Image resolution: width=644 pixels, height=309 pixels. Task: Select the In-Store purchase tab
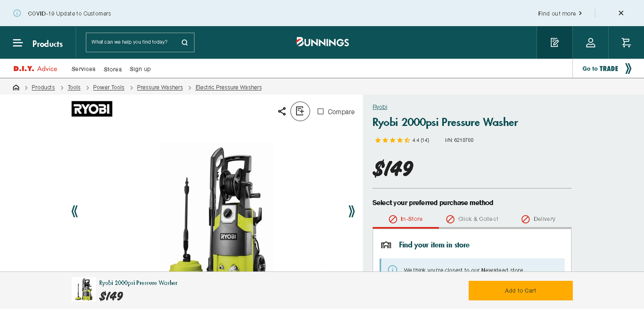click(x=406, y=219)
